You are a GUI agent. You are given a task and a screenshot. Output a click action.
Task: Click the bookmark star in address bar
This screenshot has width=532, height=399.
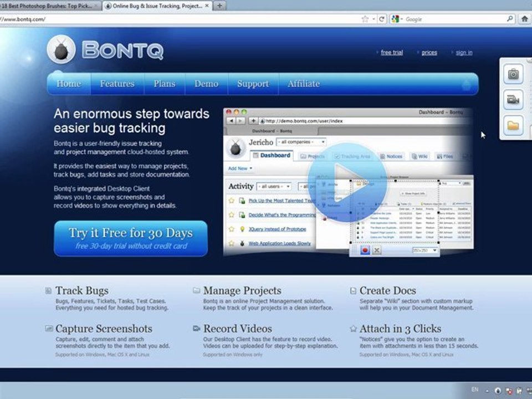click(x=365, y=19)
